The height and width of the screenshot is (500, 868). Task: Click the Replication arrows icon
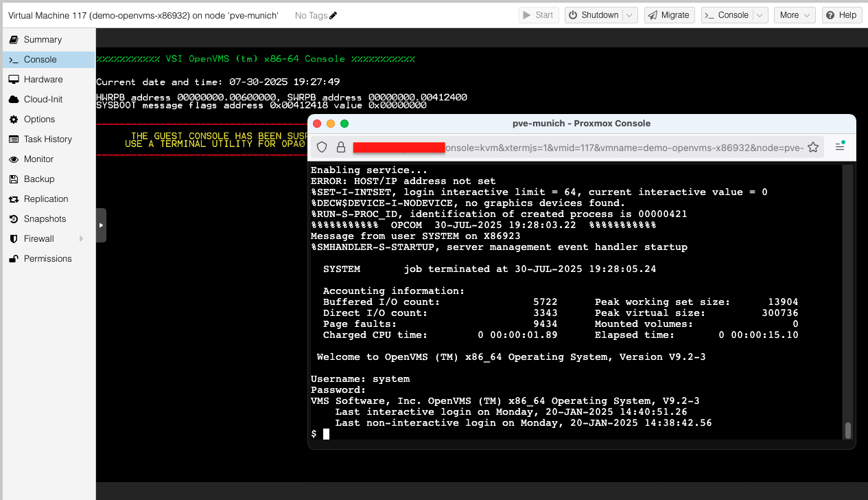coord(15,198)
